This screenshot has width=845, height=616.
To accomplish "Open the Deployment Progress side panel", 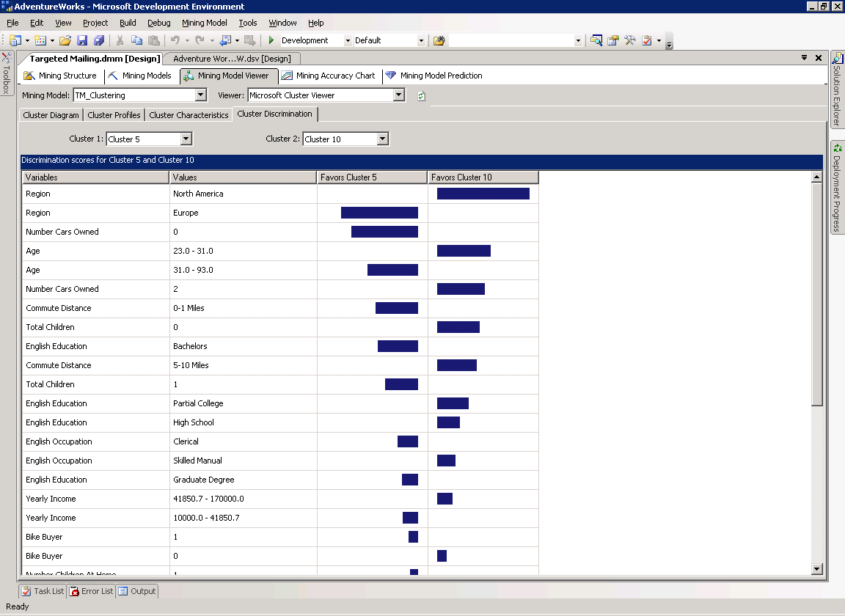I will click(x=837, y=188).
